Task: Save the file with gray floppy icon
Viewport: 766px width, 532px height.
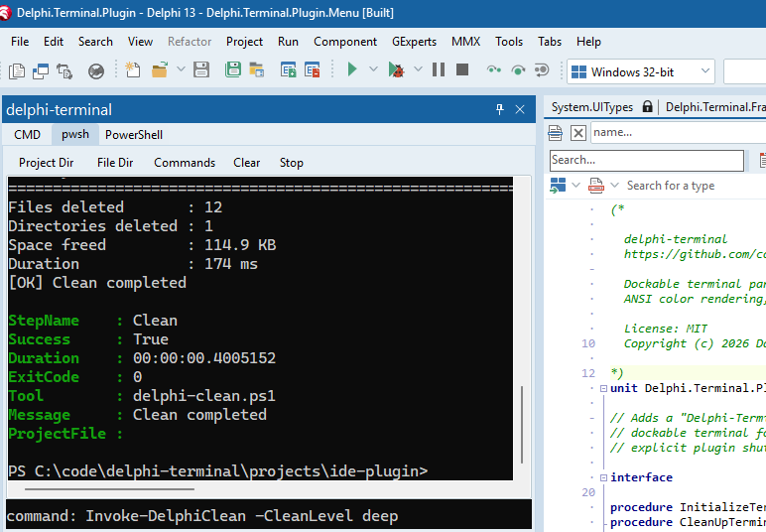Action: [x=201, y=69]
